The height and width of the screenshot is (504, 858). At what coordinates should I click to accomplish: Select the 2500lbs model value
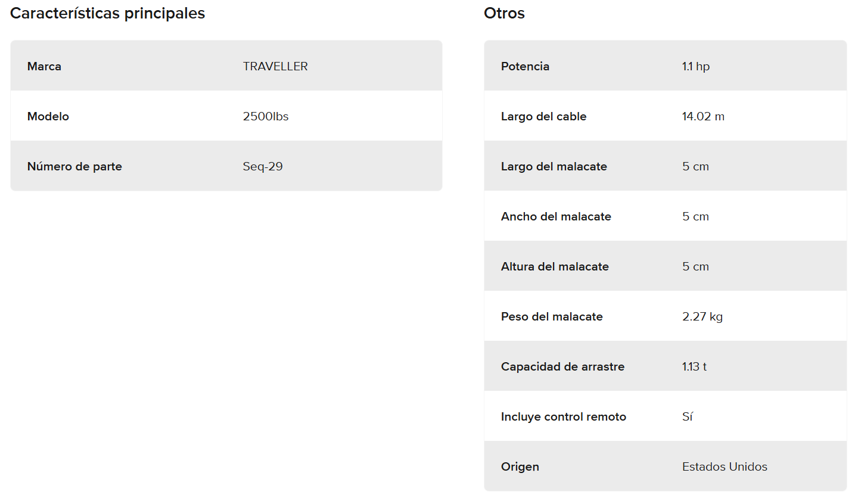point(266,116)
